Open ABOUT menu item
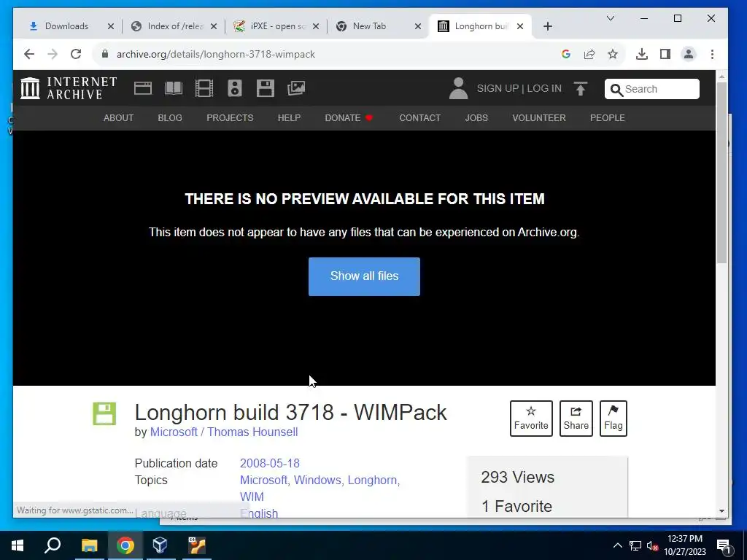747x560 pixels. tap(119, 117)
